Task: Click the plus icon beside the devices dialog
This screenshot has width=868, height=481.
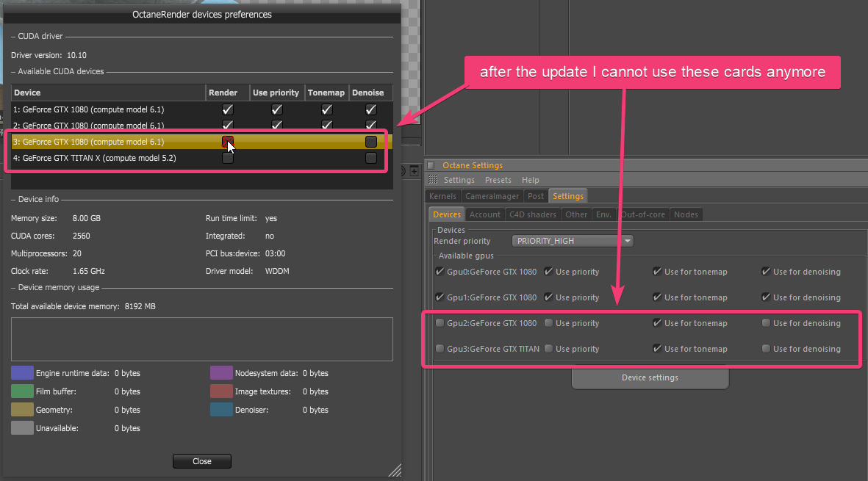Action: 414,171
